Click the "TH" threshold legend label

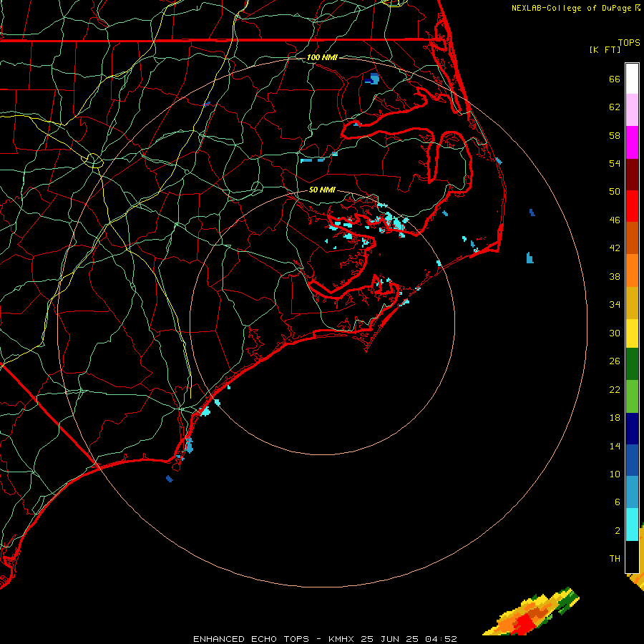[615, 559]
